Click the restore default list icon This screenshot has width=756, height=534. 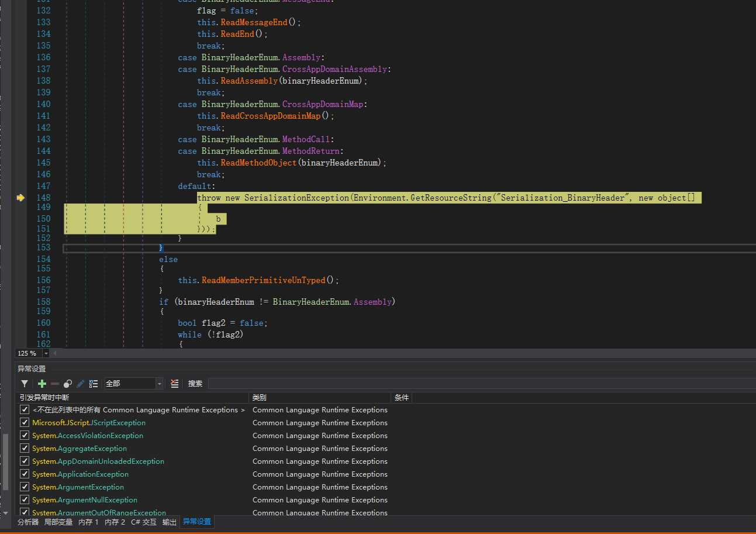point(94,384)
